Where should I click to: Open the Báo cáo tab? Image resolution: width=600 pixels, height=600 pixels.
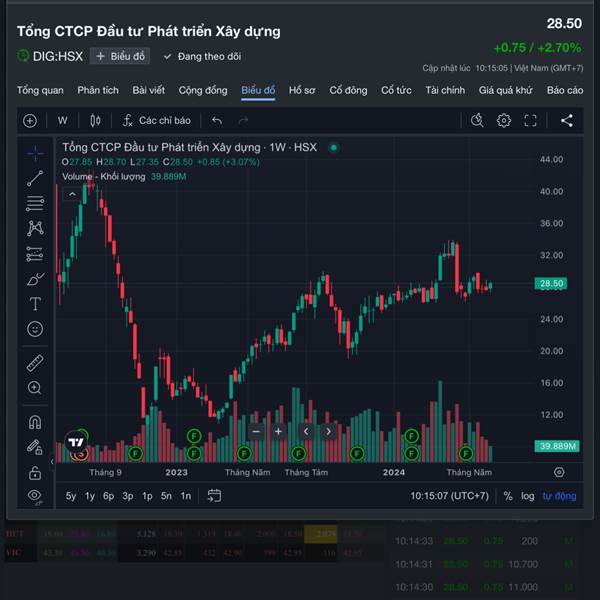click(x=565, y=90)
